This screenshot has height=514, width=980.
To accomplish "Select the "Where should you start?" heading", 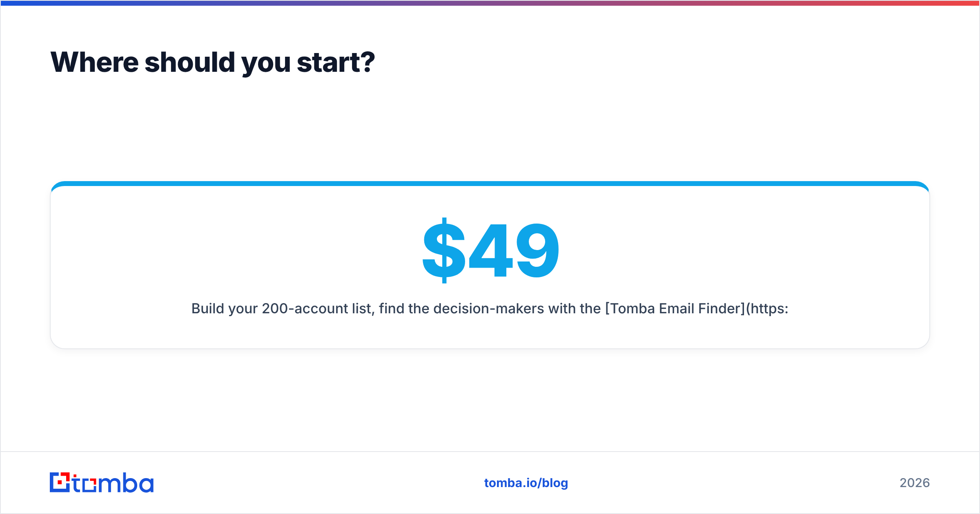I will pyautogui.click(x=213, y=63).
